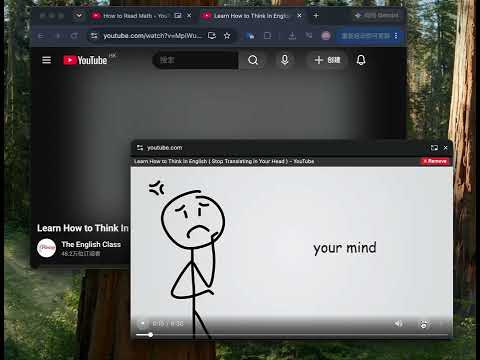Close the Learn How to Think tab

click(x=299, y=15)
